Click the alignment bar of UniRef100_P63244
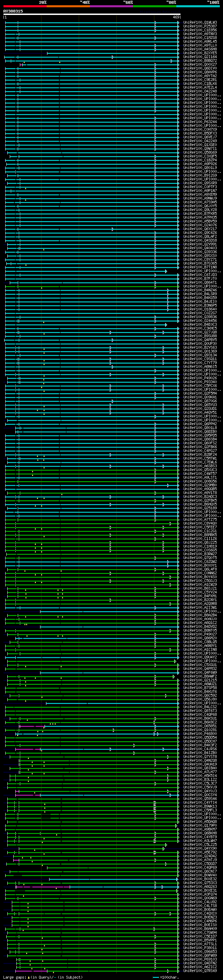This screenshot has width=223, height=980. click(x=92, y=122)
